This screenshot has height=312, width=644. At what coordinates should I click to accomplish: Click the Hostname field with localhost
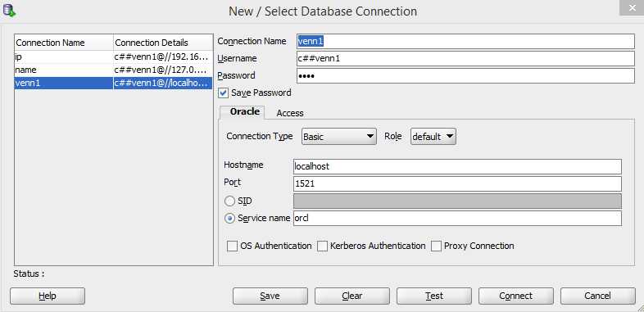pyautogui.click(x=457, y=167)
